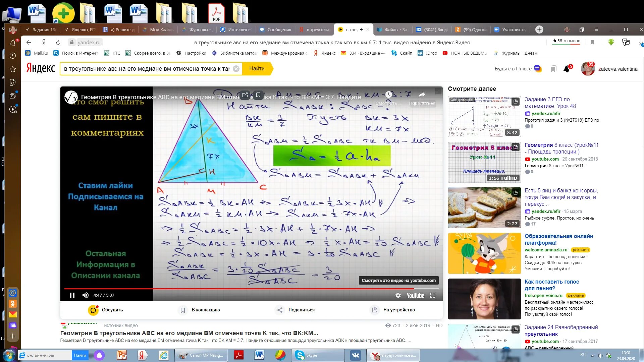Click taskbar Найти search button
Screen dimensions: 644x362
pos(80,355)
